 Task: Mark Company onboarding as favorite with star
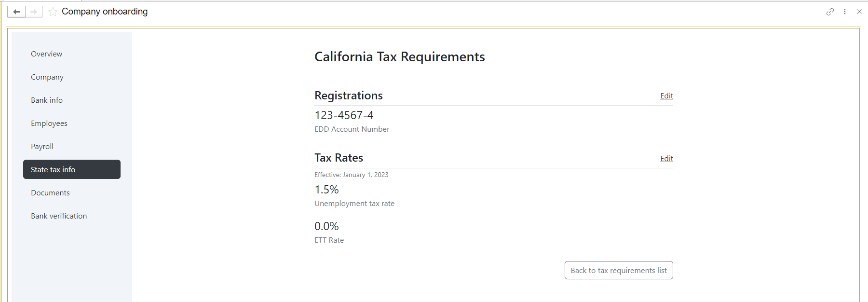(x=53, y=12)
